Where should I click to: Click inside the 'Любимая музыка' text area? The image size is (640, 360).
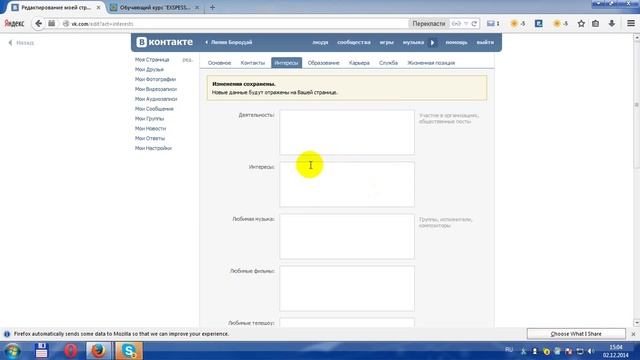347,236
